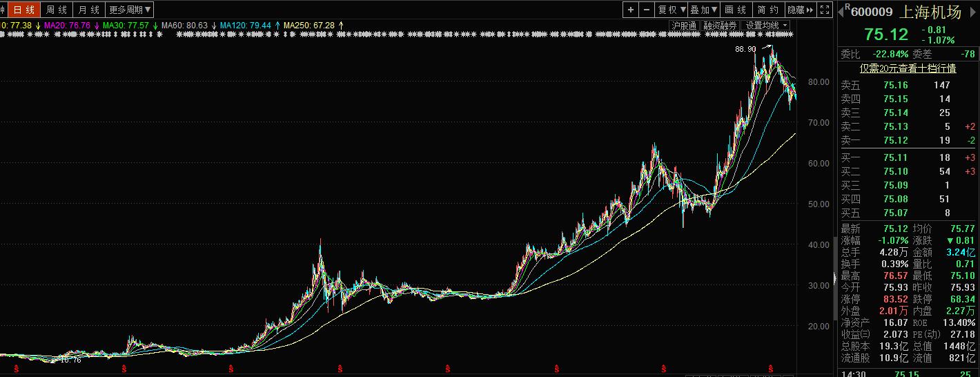Click 均价 value 75.77
980x377 pixels.
coord(963,229)
